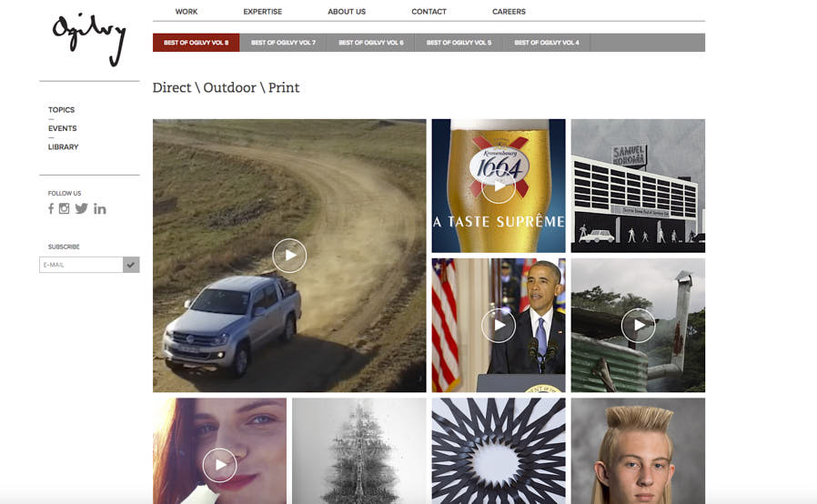Open the black star pattern thumbnail
The image size is (817, 504).
click(x=499, y=451)
